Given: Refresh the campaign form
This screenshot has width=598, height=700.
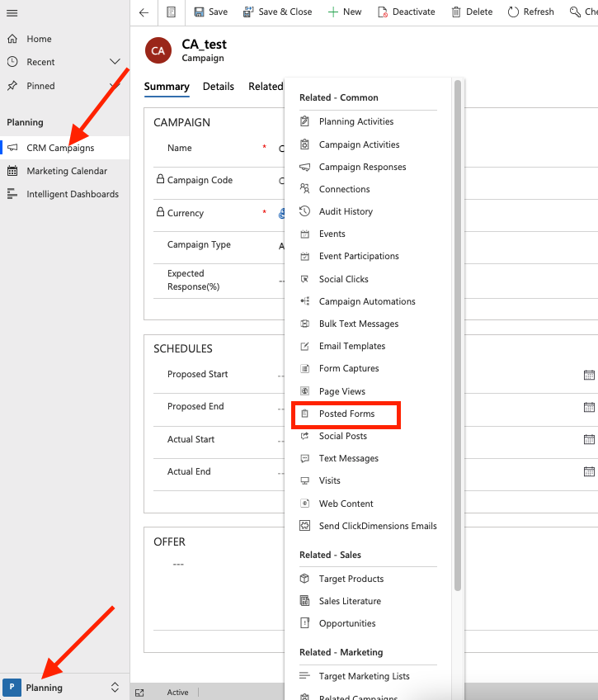Looking at the screenshot, I should click(530, 12).
